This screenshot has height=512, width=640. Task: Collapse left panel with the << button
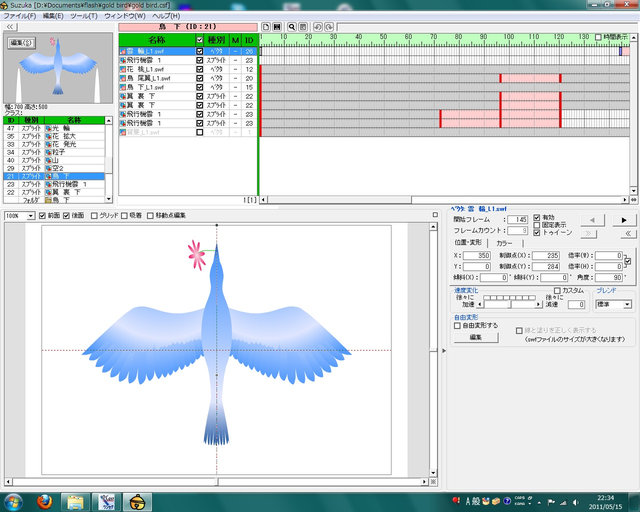coord(10,27)
